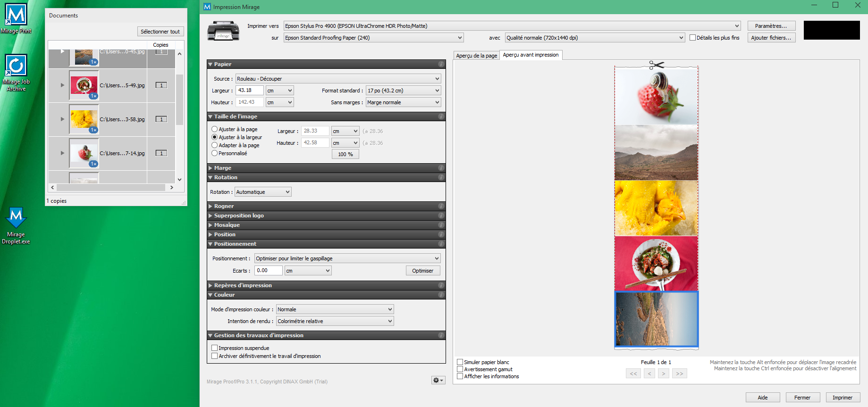Open the Sans marges dropdown
The image size is (868, 407).
click(x=404, y=102)
